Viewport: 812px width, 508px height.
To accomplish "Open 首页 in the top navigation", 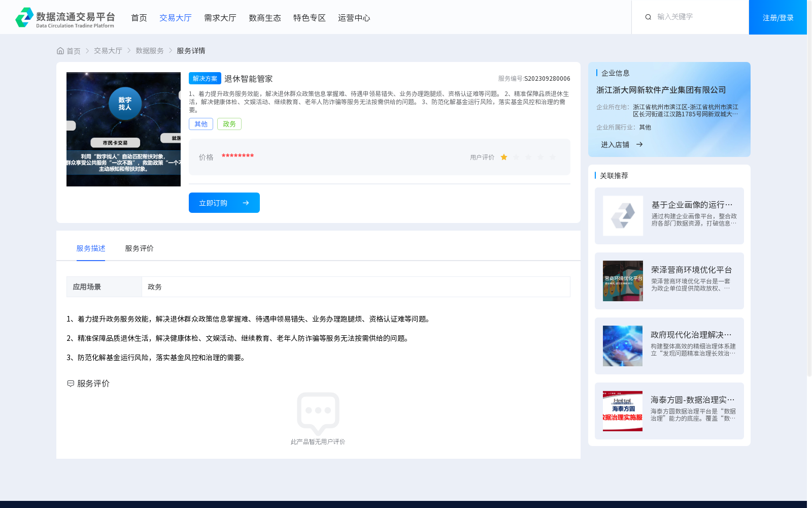I will tap(139, 18).
